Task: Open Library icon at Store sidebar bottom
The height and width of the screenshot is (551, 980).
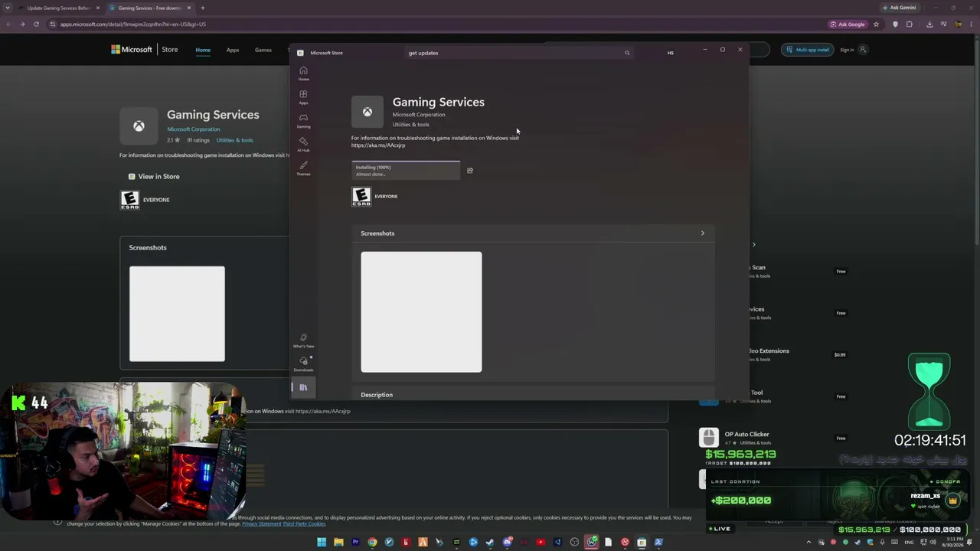Action: (x=303, y=388)
